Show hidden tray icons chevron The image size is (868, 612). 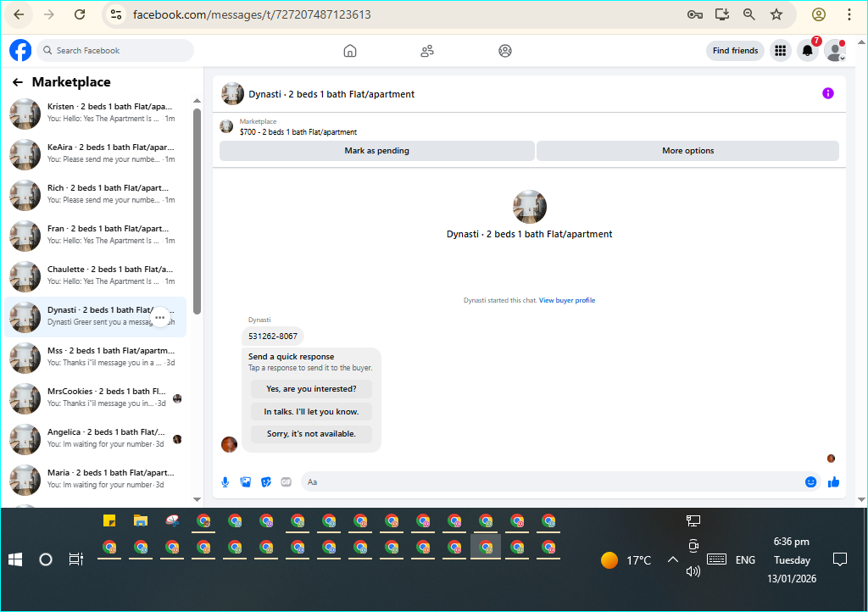(672, 560)
